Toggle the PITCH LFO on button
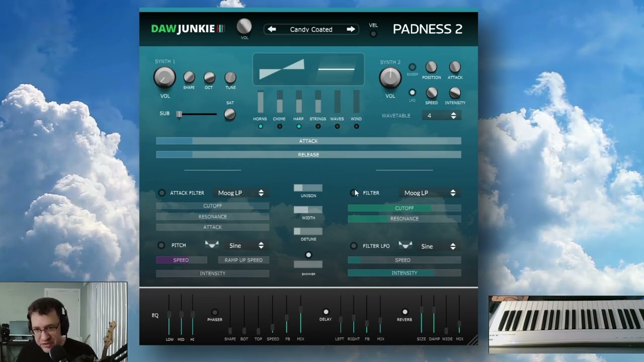The image size is (644, 362). pos(161,245)
